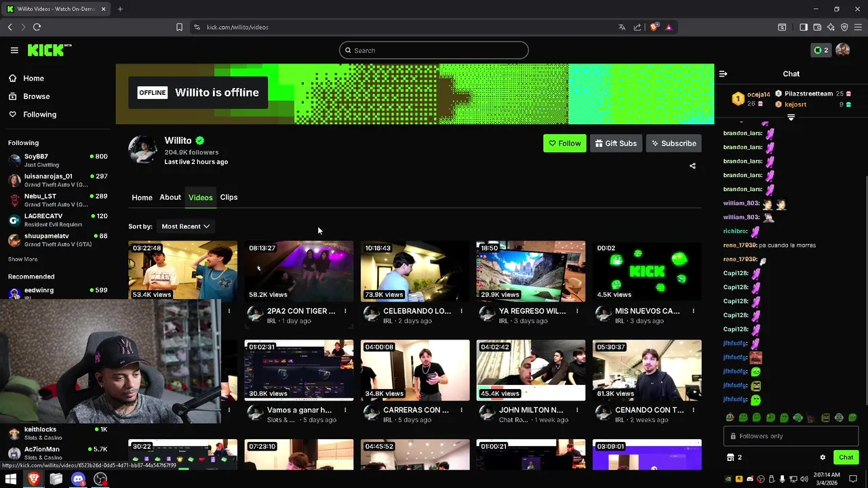The width and height of the screenshot is (868, 488).
Task: Open the 03:22:48 video thumbnail
Action: pyautogui.click(x=183, y=271)
